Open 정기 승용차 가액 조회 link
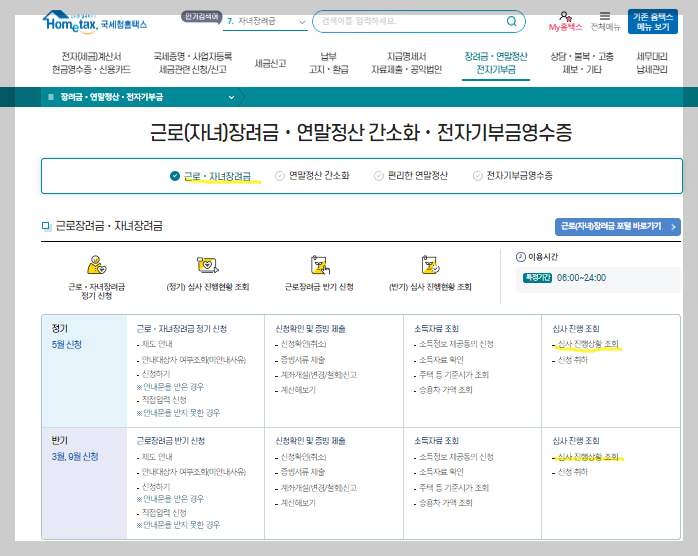 (446, 390)
